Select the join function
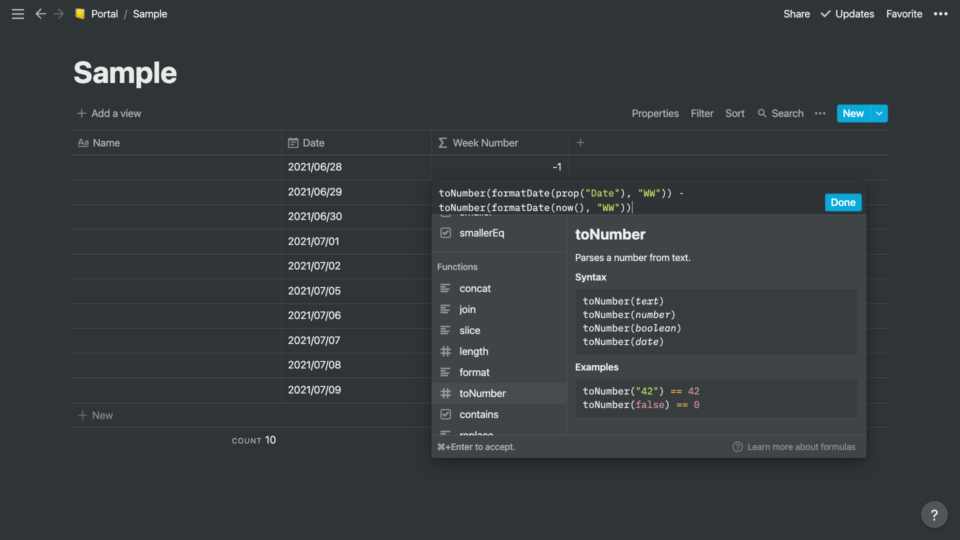Image resolution: width=960 pixels, height=540 pixels. (499, 309)
